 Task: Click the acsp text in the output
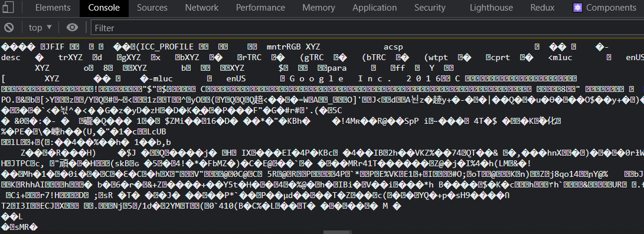point(394,47)
